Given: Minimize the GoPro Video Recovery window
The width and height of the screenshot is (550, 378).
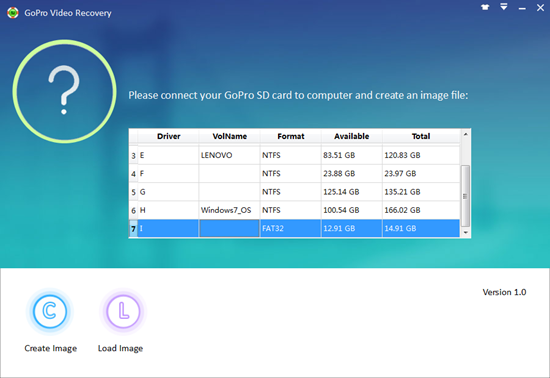Looking at the screenshot, I should point(522,8).
